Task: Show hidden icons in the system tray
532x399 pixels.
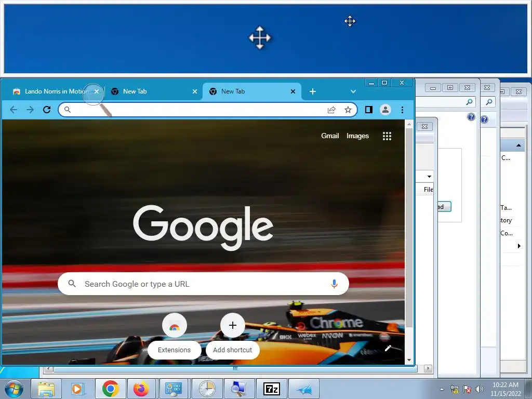Action: click(442, 389)
